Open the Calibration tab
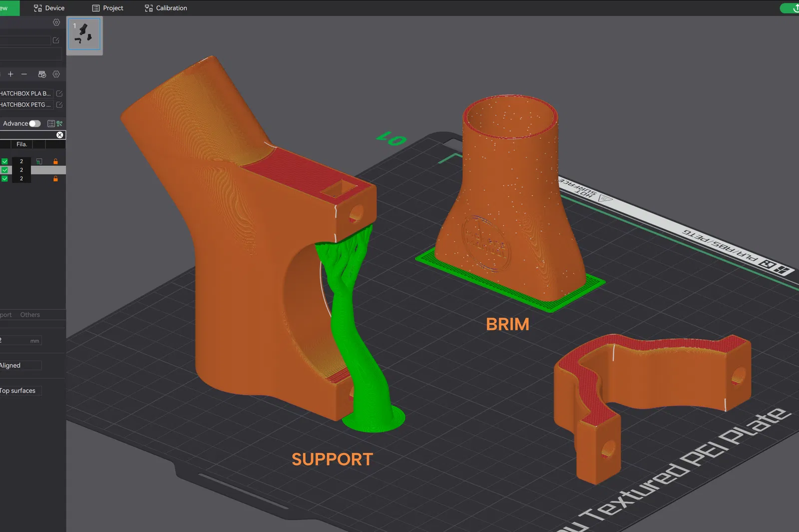The width and height of the screenshot is (799, 532). click(166, 8)
